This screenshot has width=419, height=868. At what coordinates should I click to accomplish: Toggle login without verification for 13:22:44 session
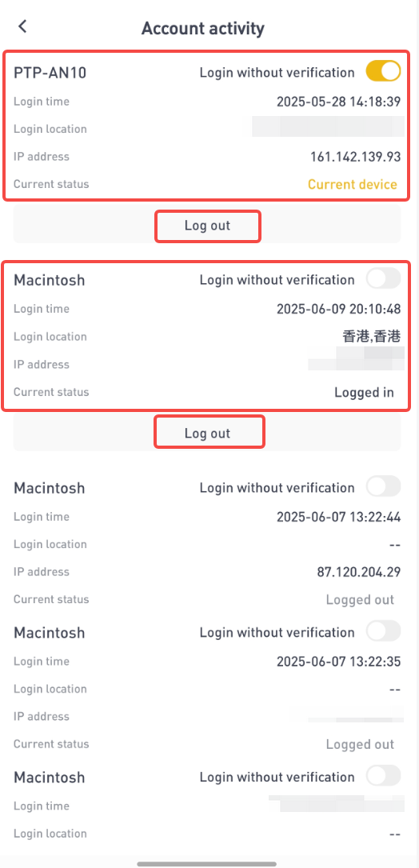(x=383, y=486)
